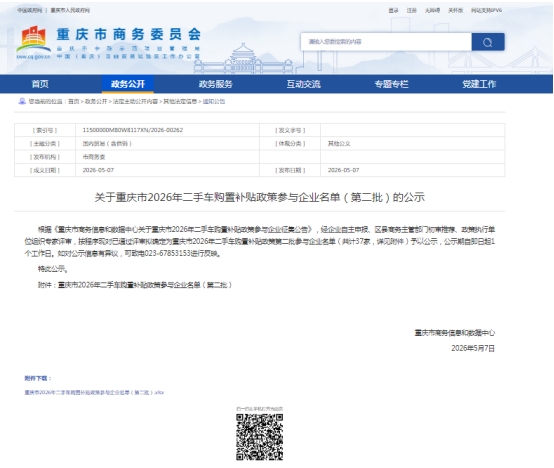Click 其他法定信息 in the breadcrumb
Screen dimensions: 554x468
[x=180, y=101]
